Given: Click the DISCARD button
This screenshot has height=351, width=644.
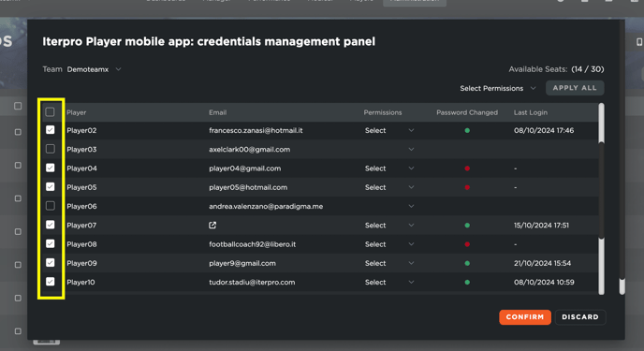Looking at the screenshot, I should tap(580, 317).
